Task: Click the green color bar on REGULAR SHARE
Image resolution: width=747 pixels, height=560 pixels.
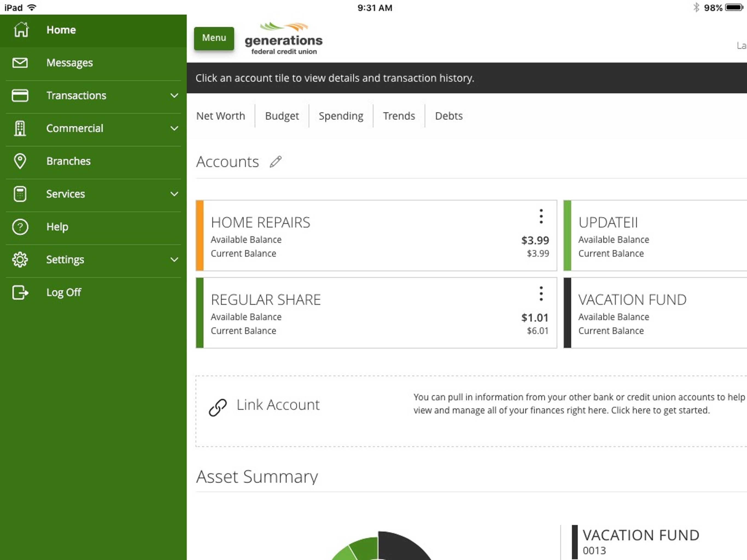Action: tap(200, 313)
